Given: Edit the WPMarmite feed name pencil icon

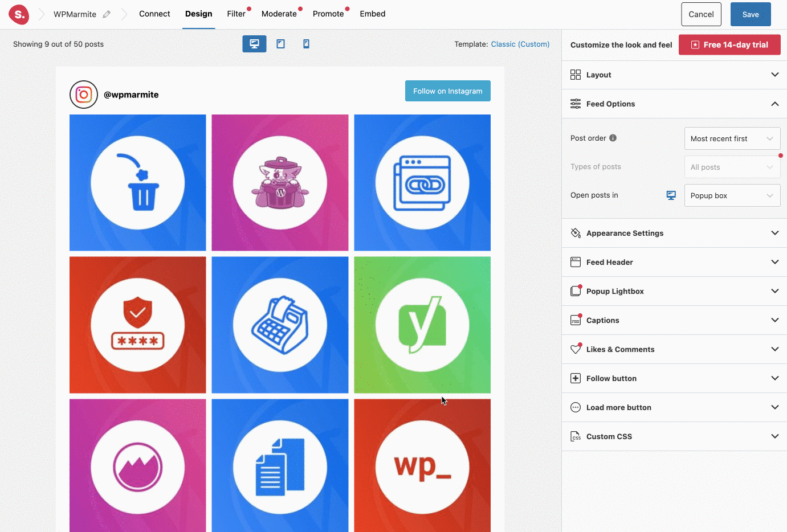Looking at the screenshot, I should [107, 14].
